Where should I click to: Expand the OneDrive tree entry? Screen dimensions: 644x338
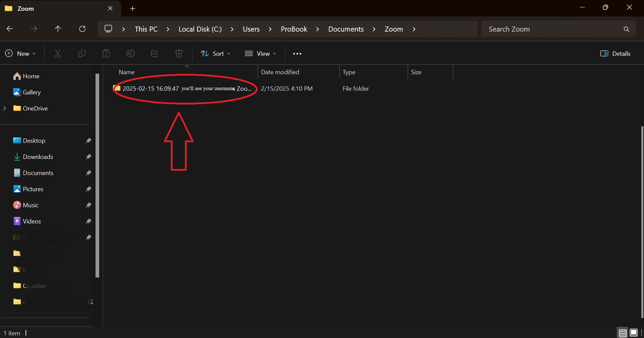tap(4, 108)
